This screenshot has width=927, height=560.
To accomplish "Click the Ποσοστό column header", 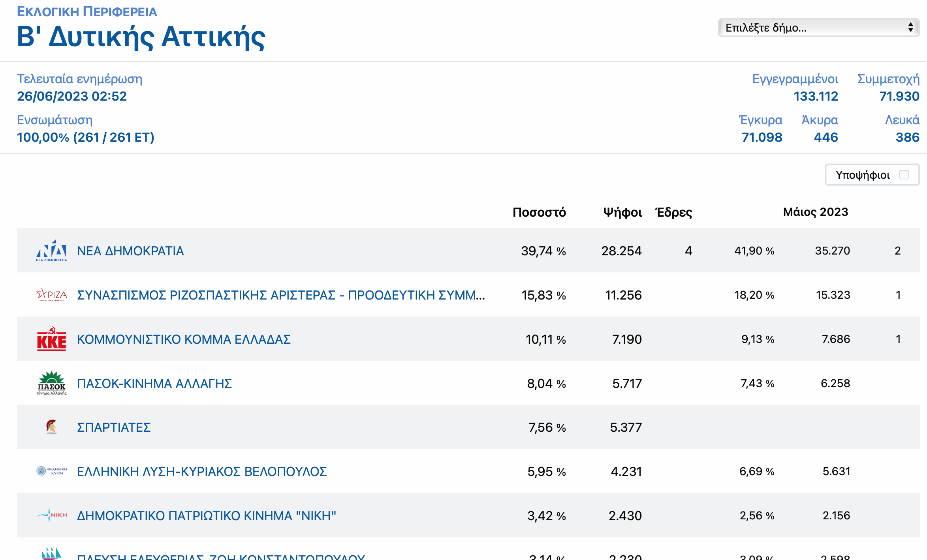I will [539, 212].
